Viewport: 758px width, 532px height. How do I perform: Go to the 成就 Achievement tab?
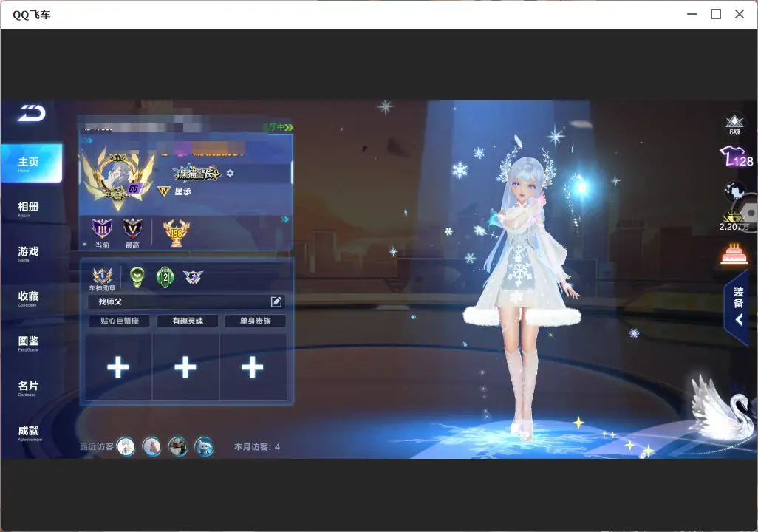click(x=28, y=433)
